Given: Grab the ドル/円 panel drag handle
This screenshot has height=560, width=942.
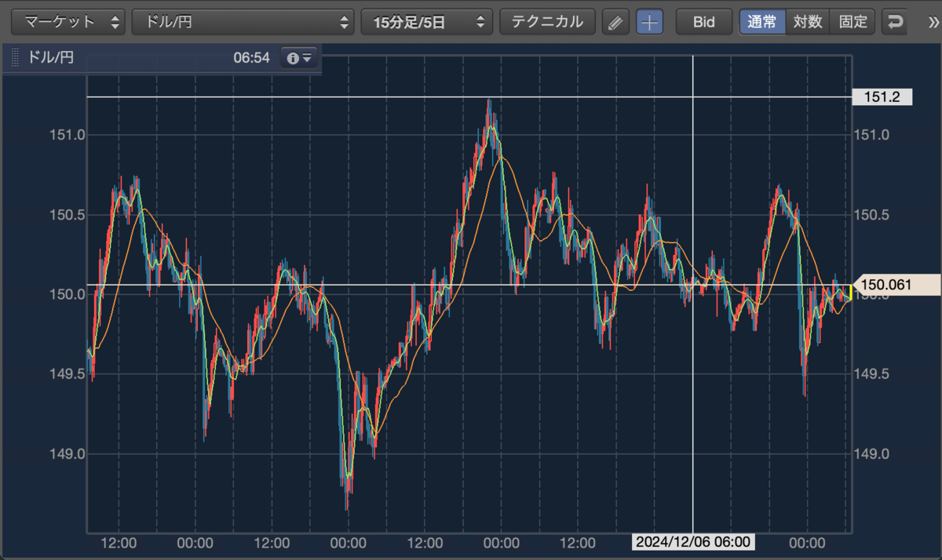Looking at the screenshot, I should [16, 58].
